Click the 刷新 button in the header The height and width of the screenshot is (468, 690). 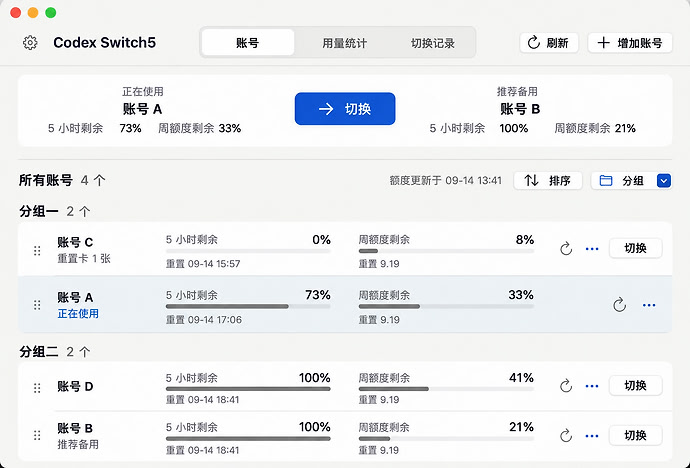tap(549, 43)
